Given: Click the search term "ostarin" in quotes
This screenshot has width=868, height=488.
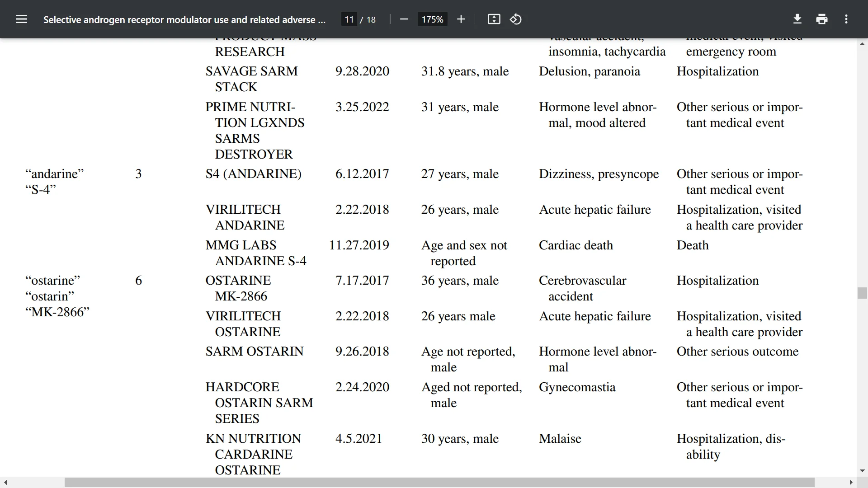Looking at the screenshot, I should tap(50, 296).
